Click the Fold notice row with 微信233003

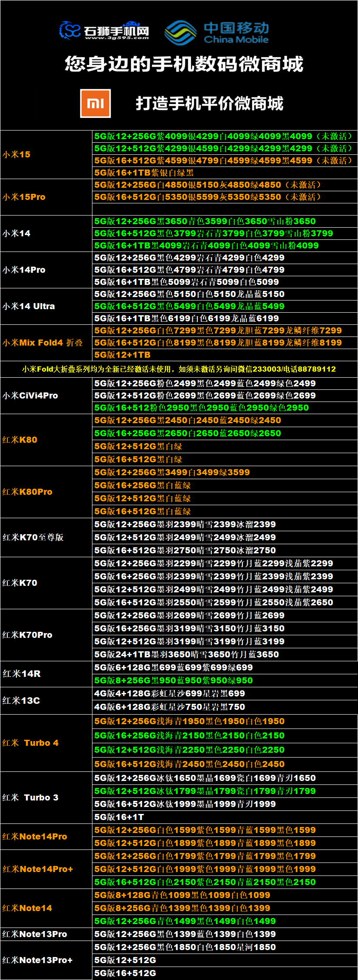pos(179,369)
